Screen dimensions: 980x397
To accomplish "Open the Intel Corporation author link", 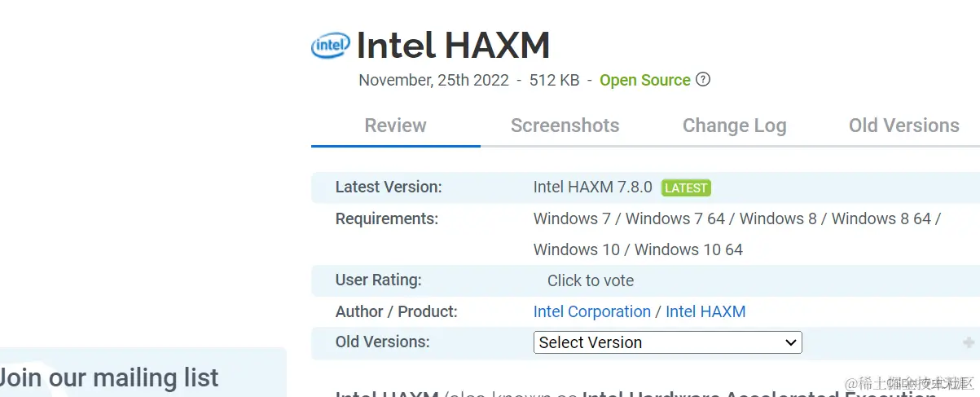I will (x=591, y=311).
